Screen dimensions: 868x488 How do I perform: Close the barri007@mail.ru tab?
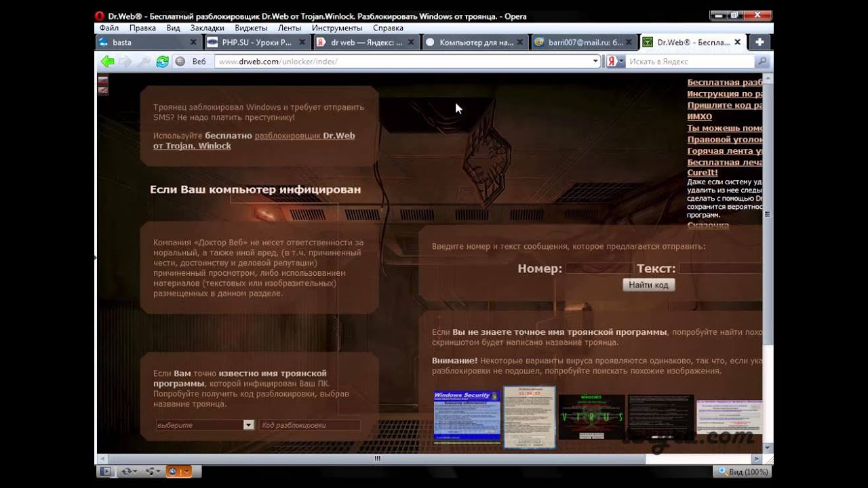(x=629, y=42)
